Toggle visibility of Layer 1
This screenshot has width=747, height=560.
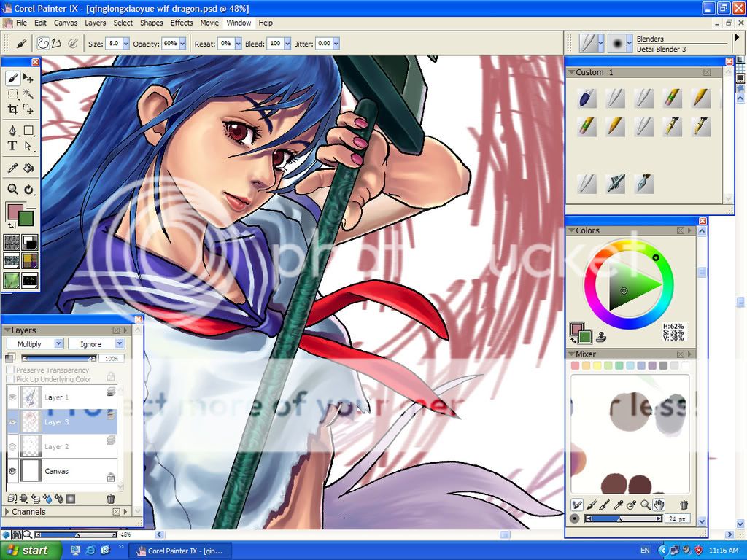tap(13, 397)
